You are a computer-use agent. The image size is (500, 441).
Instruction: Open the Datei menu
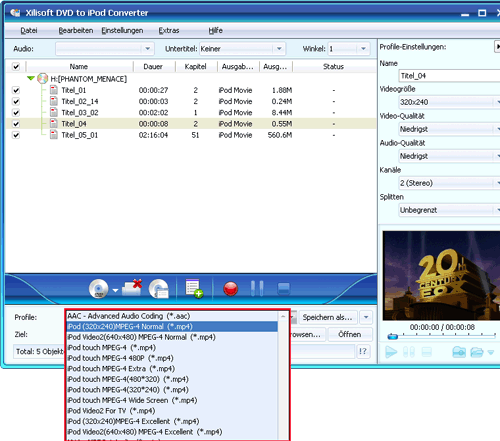point(29,30)
